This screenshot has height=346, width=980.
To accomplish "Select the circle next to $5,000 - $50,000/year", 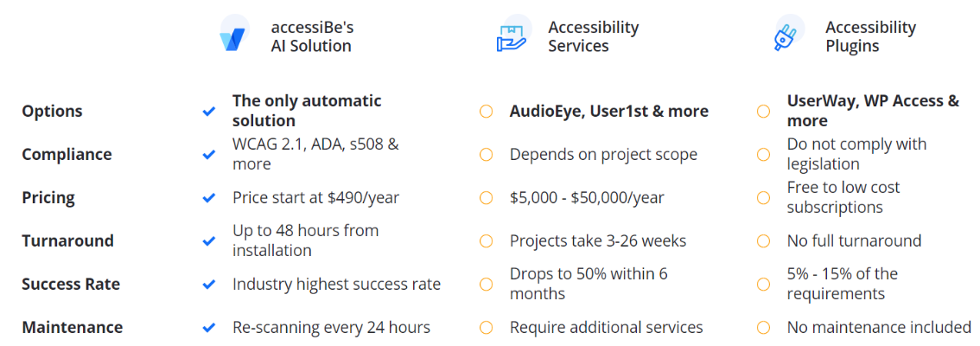I will (x=487, y=198).
